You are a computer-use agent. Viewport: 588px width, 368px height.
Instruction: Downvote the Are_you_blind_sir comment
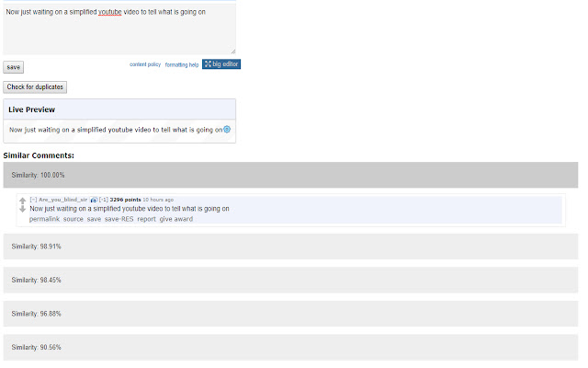tap(22, 209)
